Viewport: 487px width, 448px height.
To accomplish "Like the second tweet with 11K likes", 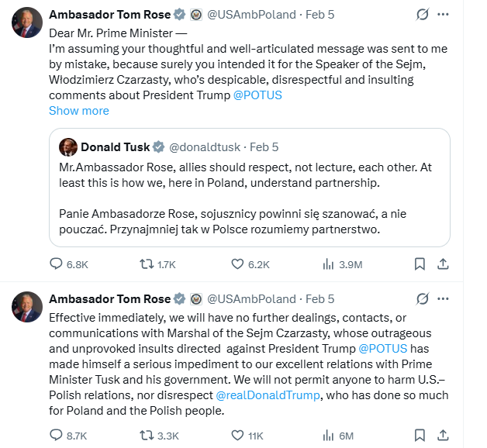I will pyautogui.click(x=237, y=435).
